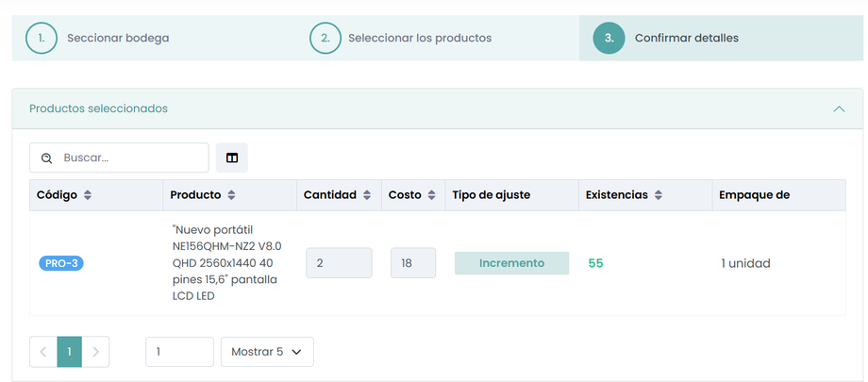This screenshot has height=382, width=868.
Task: Sort by Producto column arrows
Action: pos(231,195)
